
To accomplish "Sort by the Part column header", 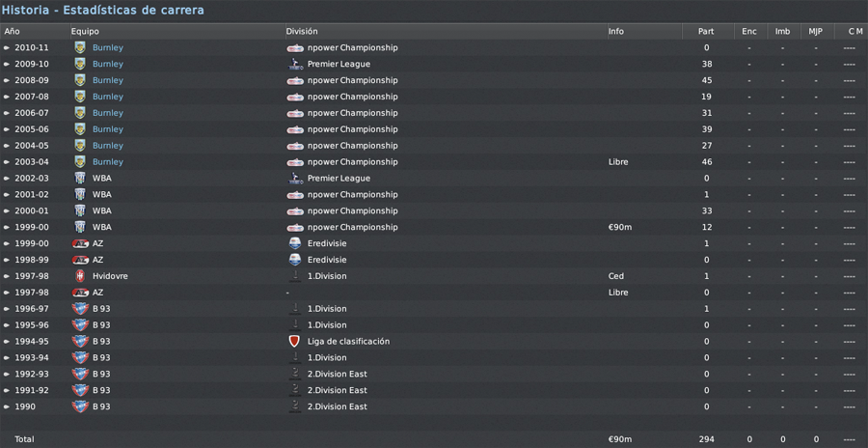I will pyautogui.click(x=708, y=31).
